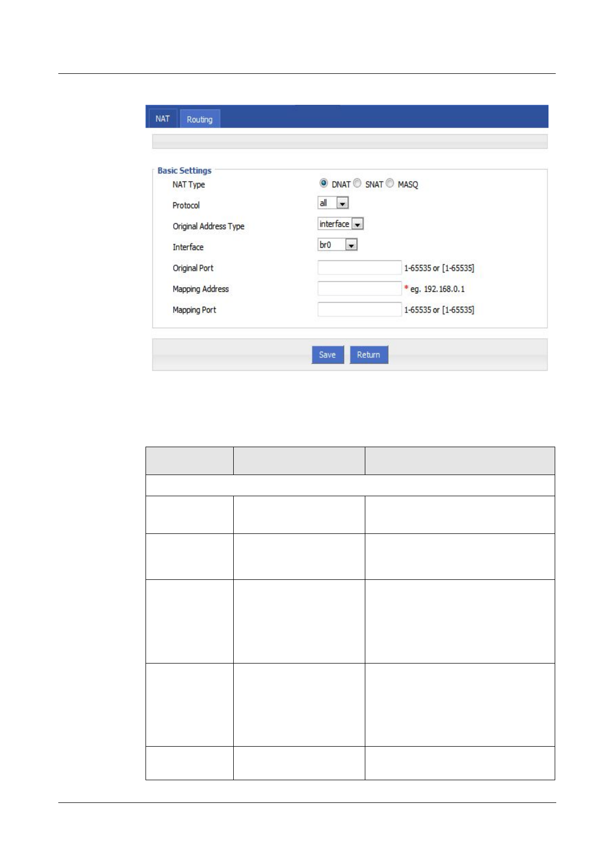This screenshot has width=613, height=868.
Task: Focus the Mapping Address input field
Action: coord(359,288)
